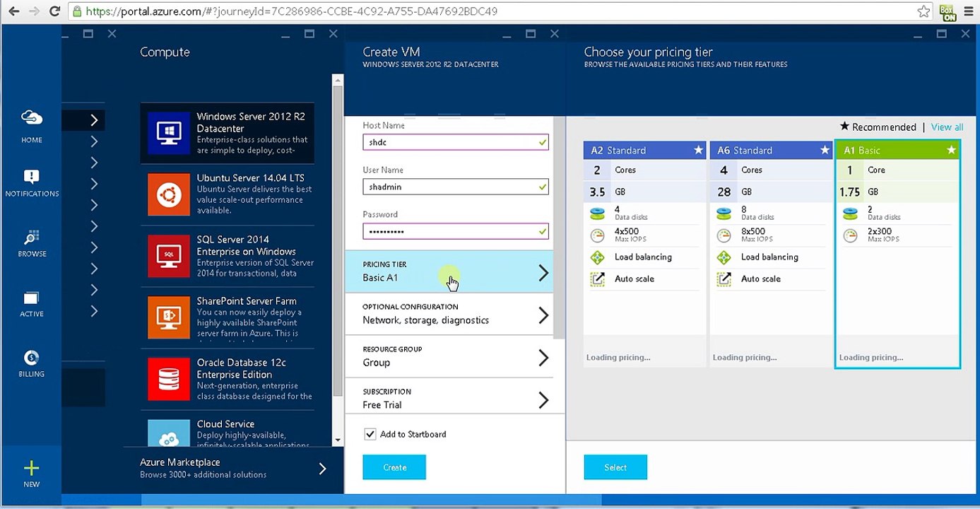
Task: Click the recommended star on A2 Standard card
Action: [698, 150]
